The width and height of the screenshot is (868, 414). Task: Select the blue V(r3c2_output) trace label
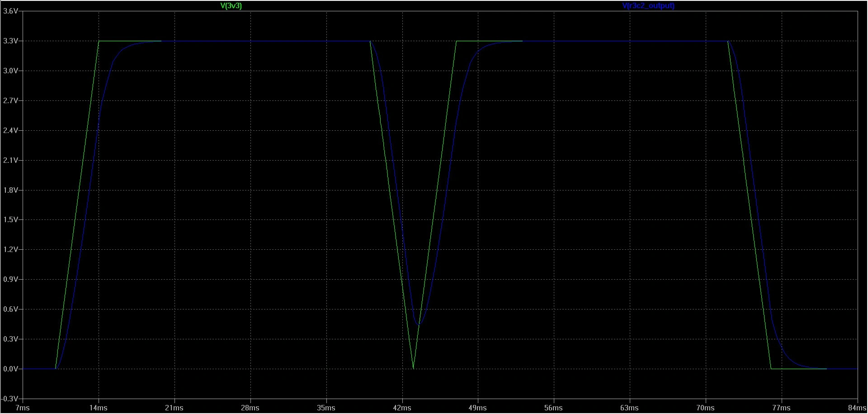648,6
